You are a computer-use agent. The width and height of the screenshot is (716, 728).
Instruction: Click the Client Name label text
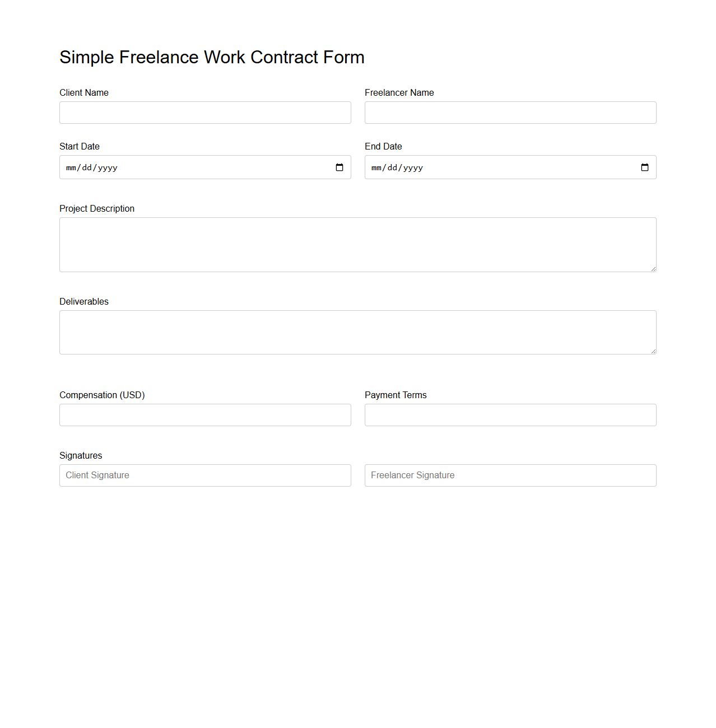point(84,92)
